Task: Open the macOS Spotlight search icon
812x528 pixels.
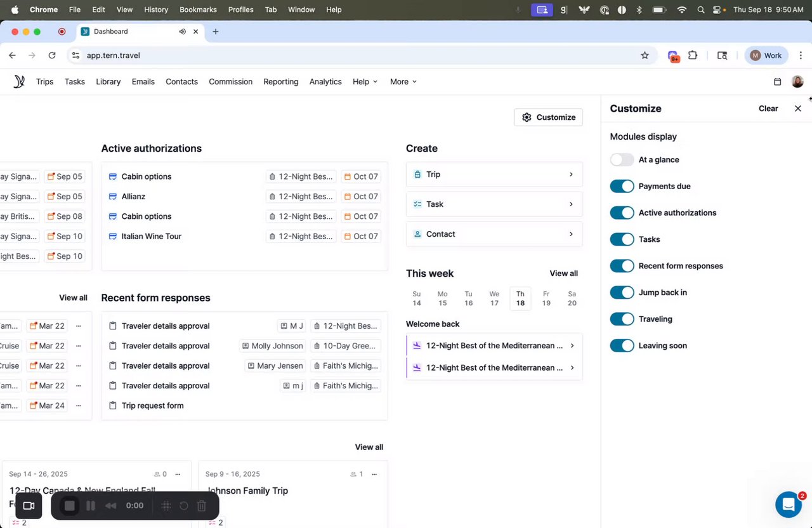Action: click(x=700, y=10)
